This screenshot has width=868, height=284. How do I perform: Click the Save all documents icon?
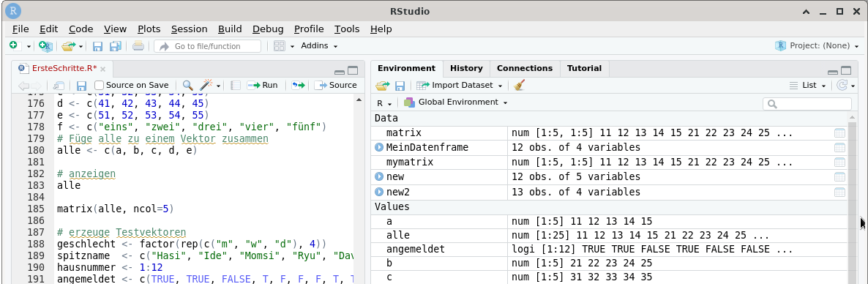click(115, 46)
